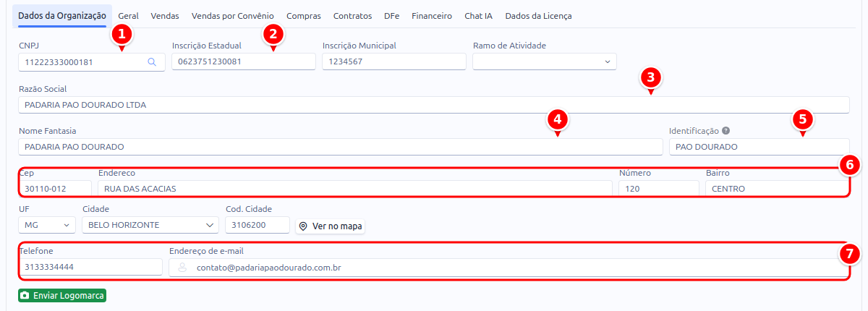Click the Ver no mapa button

330,226
